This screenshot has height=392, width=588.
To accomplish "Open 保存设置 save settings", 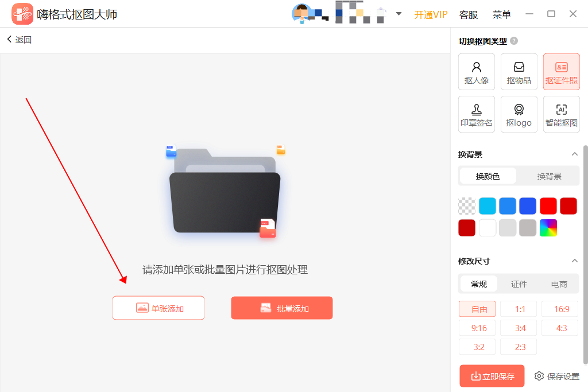I will (x=557, y=377).
